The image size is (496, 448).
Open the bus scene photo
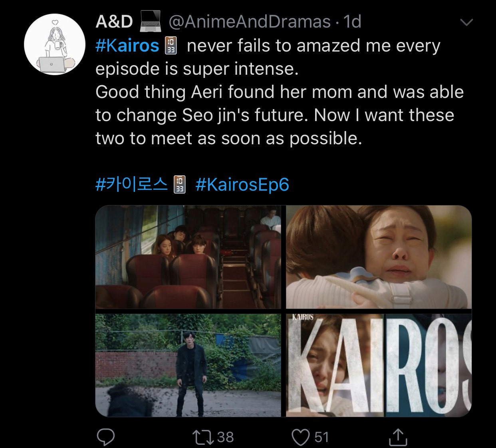(188, 257)
